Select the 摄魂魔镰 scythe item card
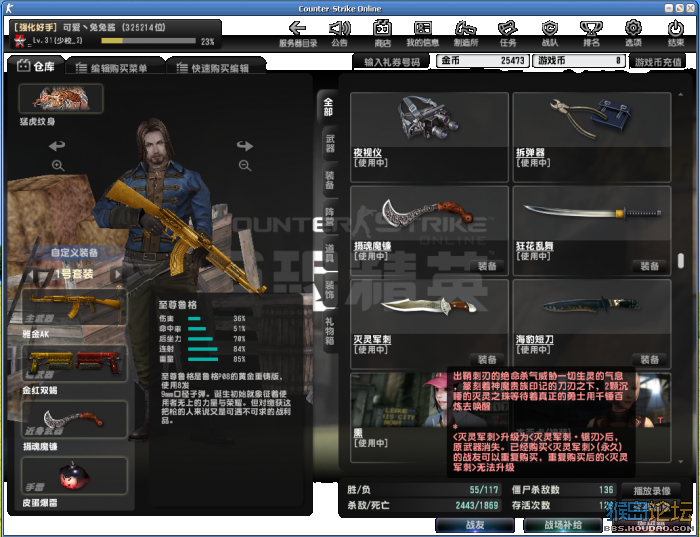The width and height of the screenshot is (700, 537). click(429, 231)
